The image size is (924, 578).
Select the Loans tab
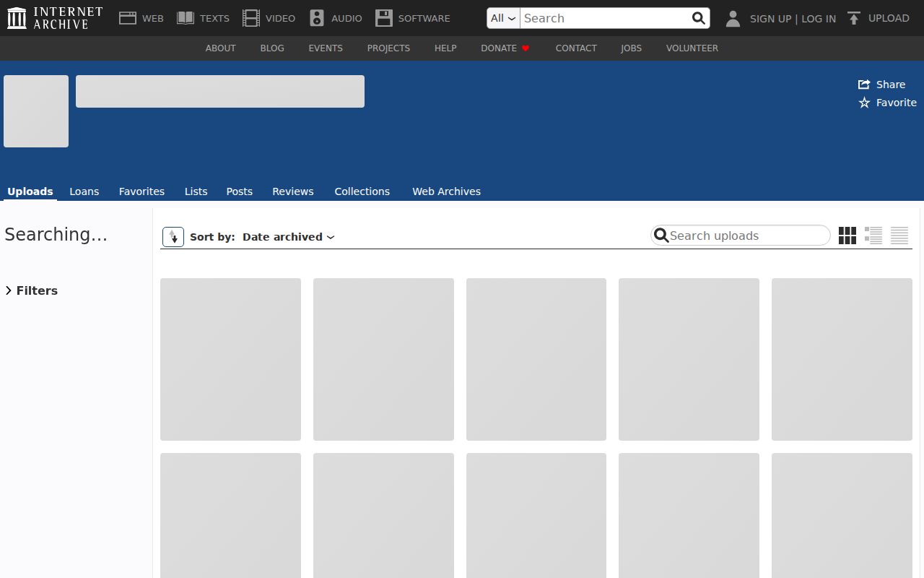[x=84, y=191]
